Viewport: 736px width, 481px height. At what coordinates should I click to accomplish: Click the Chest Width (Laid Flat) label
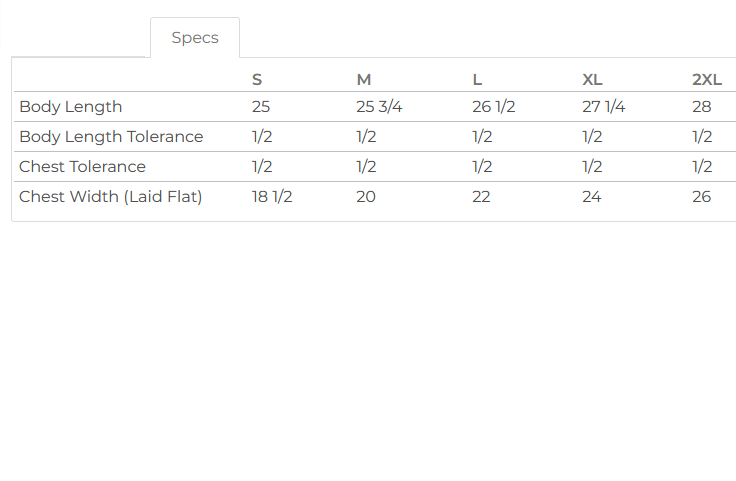(x=111, y=197)
